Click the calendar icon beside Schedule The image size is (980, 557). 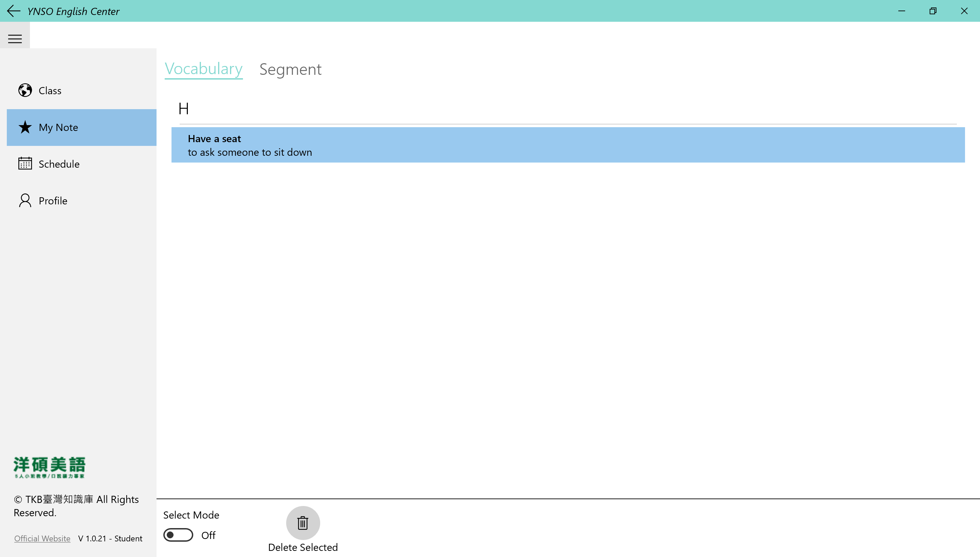25,164
